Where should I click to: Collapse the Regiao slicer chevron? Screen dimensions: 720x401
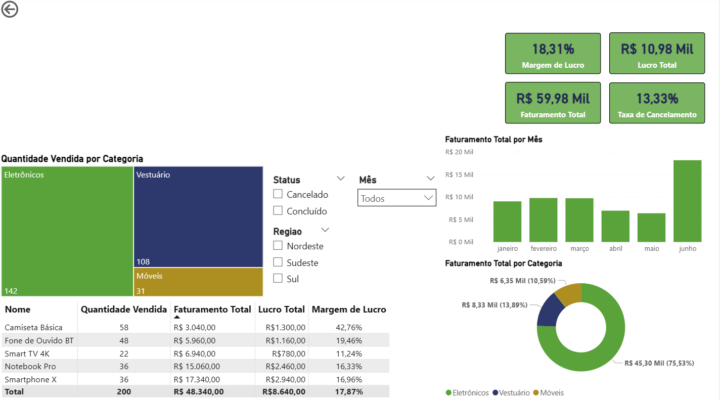[x=325, y=230]
